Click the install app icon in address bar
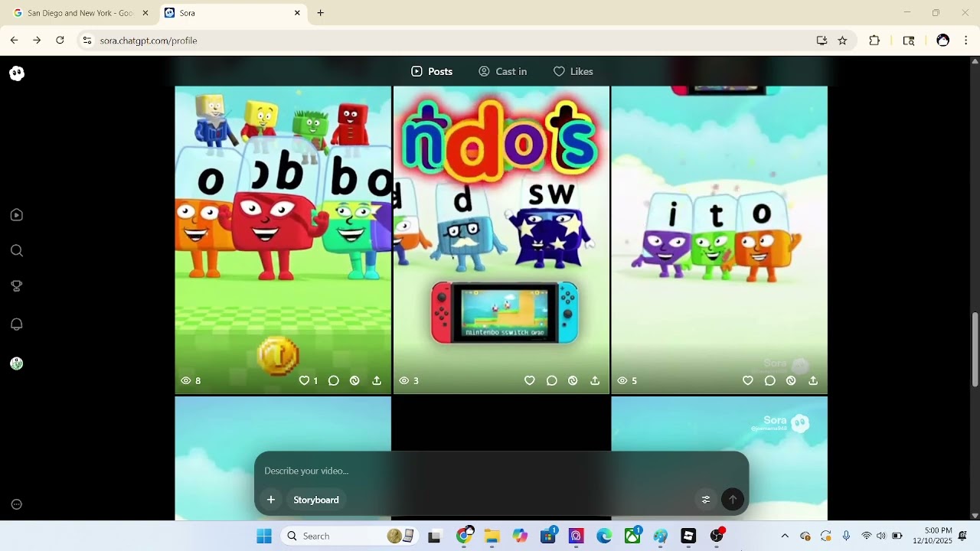Viewport: 980px width, 551px height. (x=822, y=41)
